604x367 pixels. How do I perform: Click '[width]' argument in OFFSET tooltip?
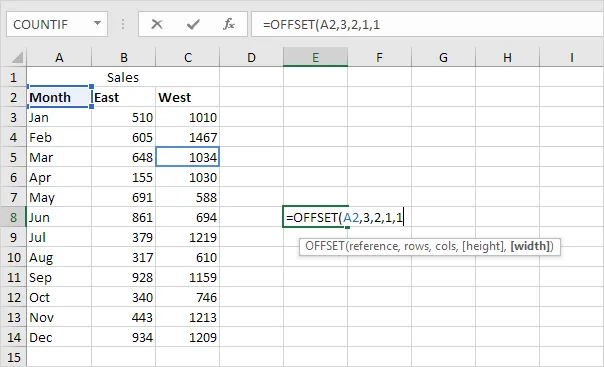530,246
